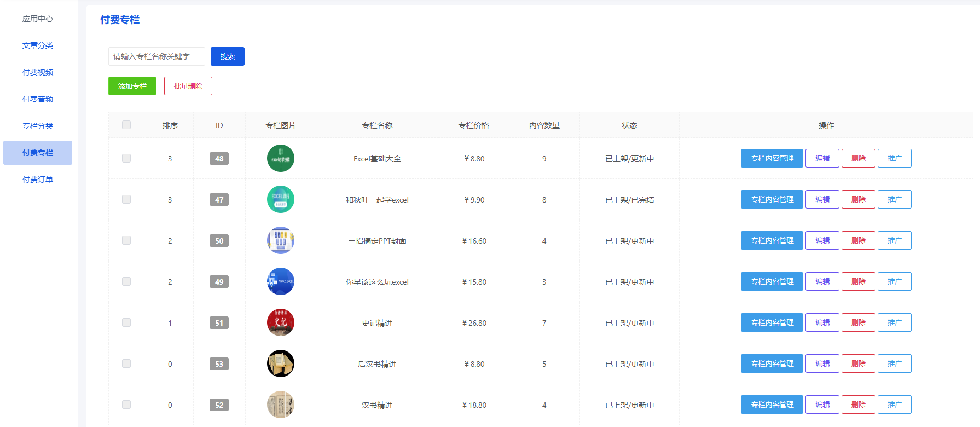Image resolution: width=980 pixels, height=427 pixels.
Task: Open 专栏内容管理 for 史记精讲
Action: point(772,322)
